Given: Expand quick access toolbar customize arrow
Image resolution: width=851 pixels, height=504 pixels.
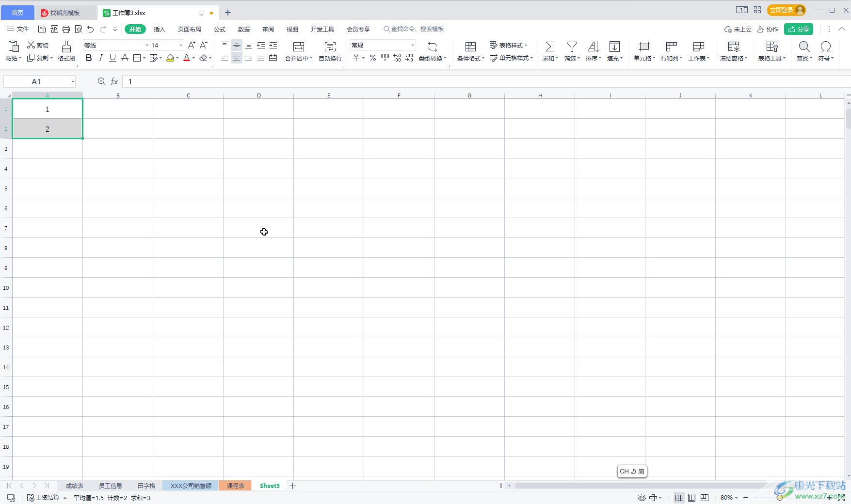Looking at the screenshot, I should 115,29.
